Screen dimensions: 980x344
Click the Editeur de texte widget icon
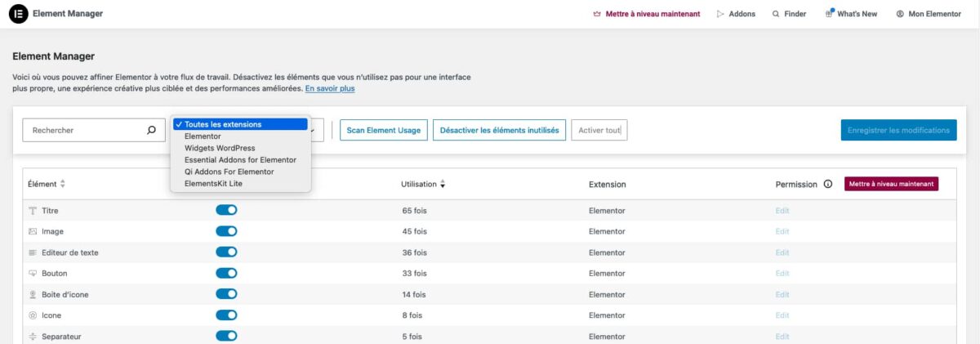[x=33, y=252]
